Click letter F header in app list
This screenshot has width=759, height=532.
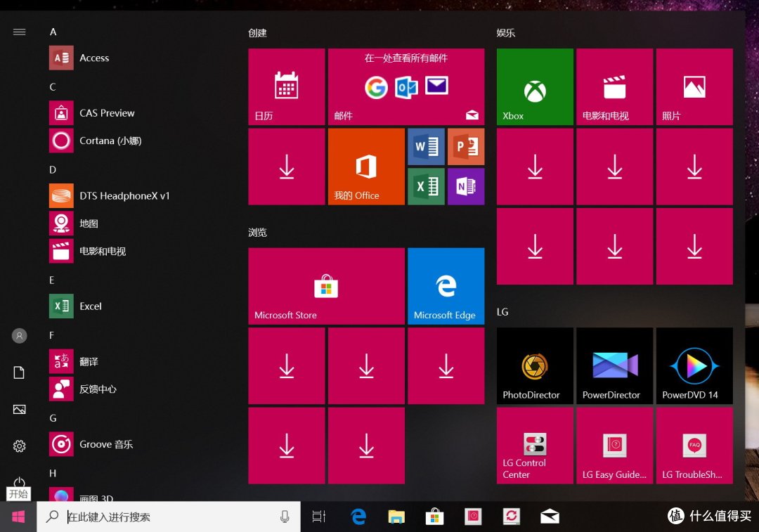[52, 335]
